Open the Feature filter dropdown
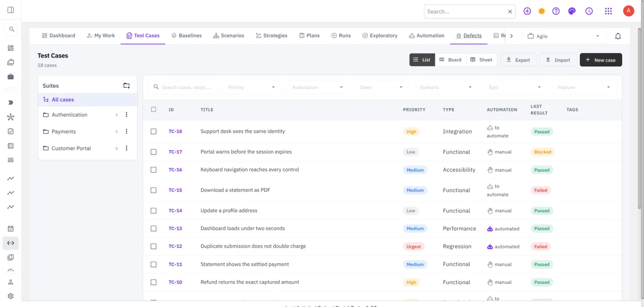The width and height of the screenshot is (644, 307). click(x=584, y=87)
